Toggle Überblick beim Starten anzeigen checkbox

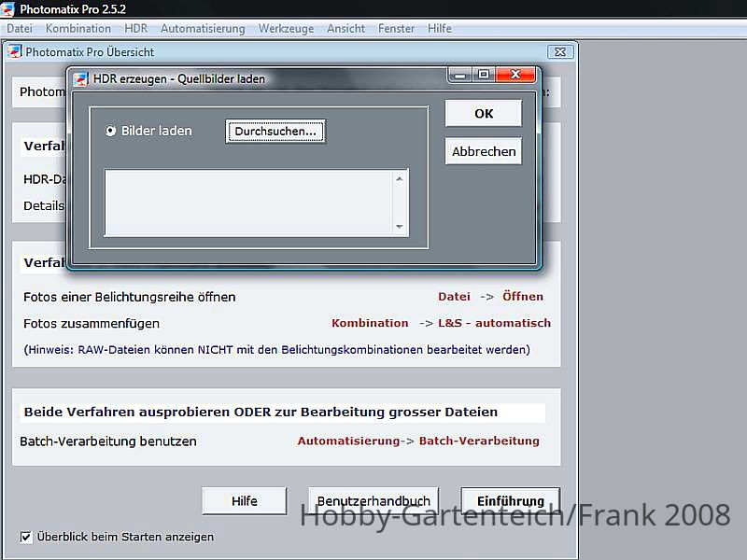click(26, 538)
